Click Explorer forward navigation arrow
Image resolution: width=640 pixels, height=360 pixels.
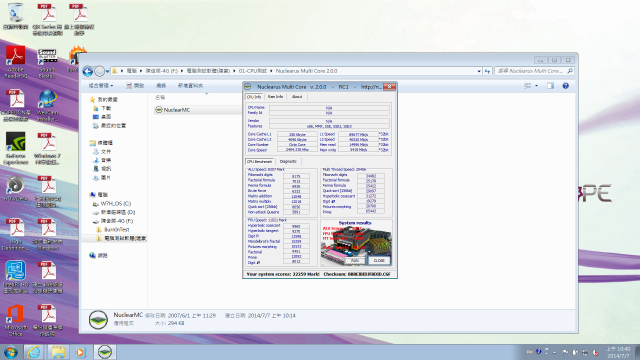click(99, 71)
